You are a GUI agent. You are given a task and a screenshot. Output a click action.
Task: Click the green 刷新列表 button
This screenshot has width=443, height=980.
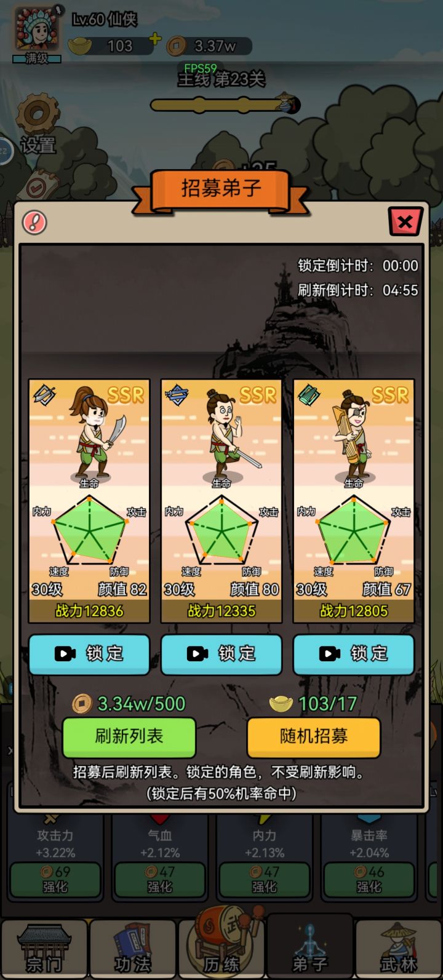coord(129,736)
